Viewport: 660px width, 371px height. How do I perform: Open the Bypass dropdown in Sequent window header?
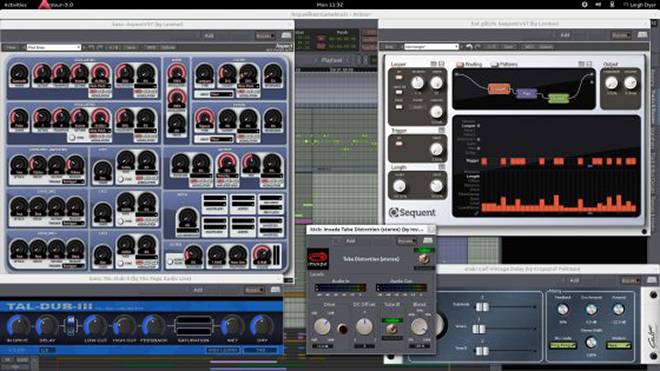pyautogui.click(x=621, y=35)
